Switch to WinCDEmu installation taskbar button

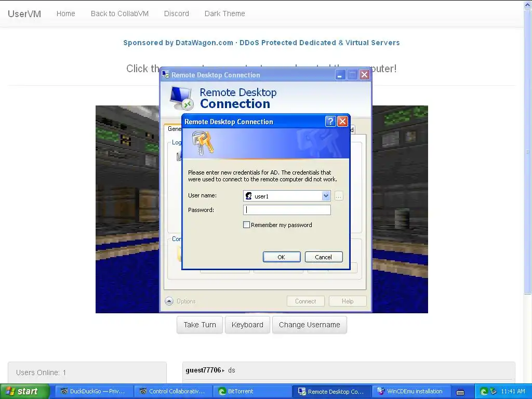[411, 391]
